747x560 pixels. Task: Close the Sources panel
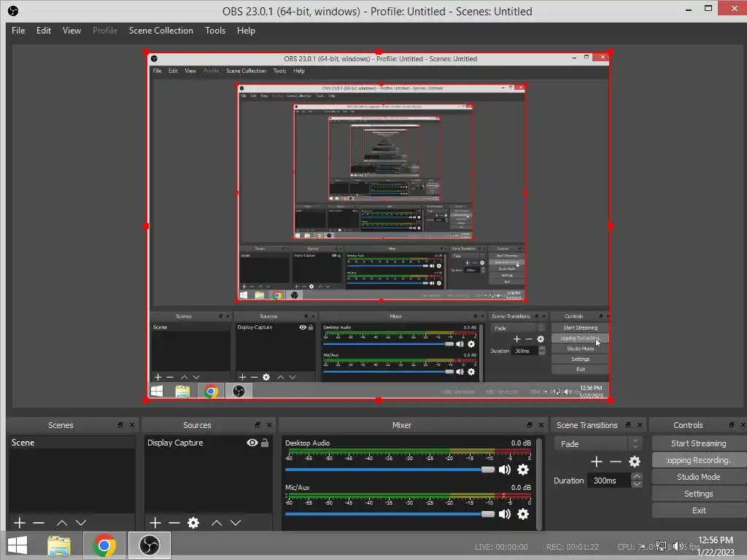coord(269,425)
